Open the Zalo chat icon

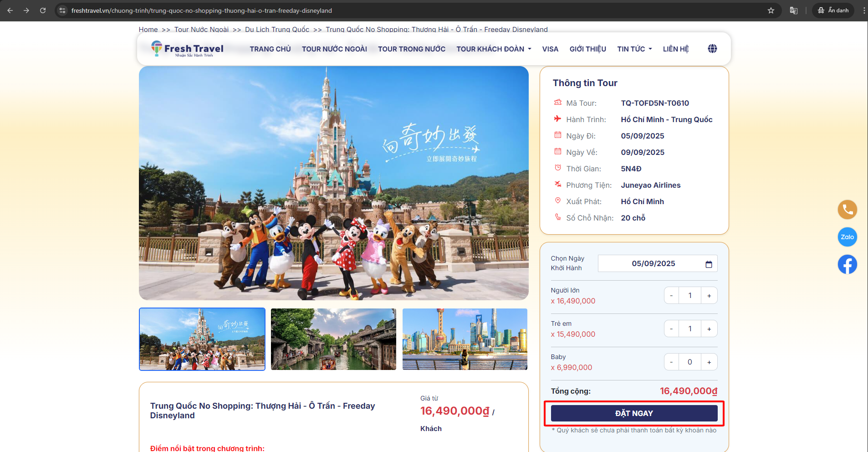848,237
